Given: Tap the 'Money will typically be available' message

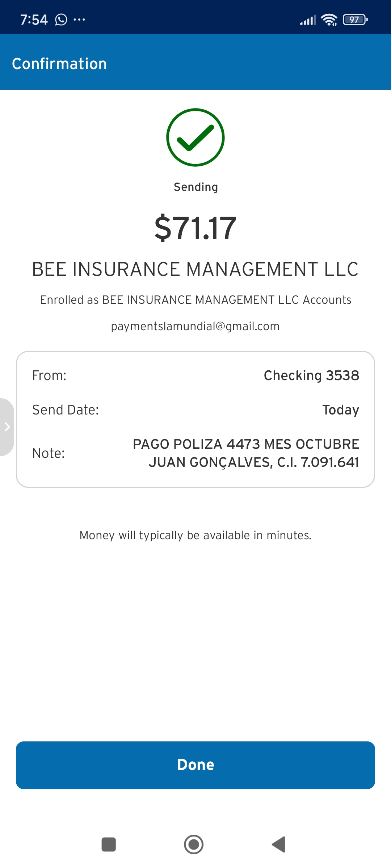Looking at the screenshot, I should pos(195,535).
